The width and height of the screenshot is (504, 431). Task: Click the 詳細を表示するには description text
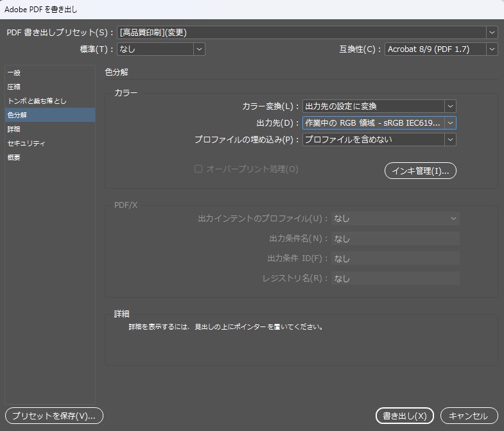click(x=226, y=327)
